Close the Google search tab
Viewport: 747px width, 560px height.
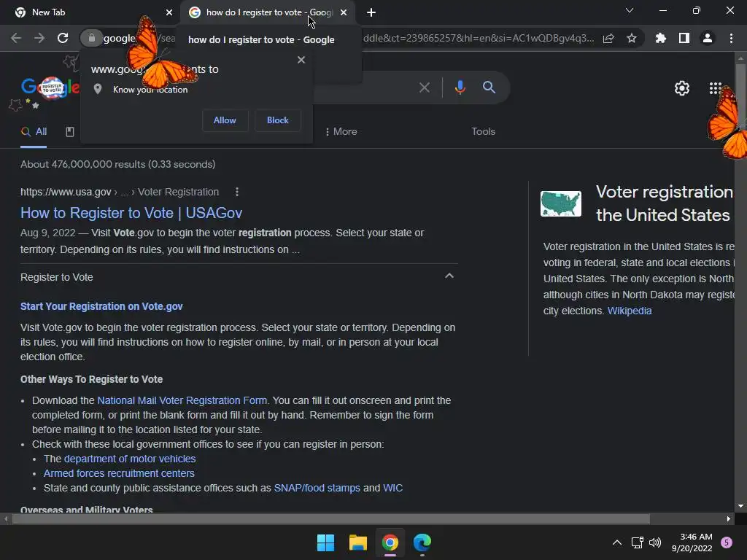pyautogui.click(x=344, y=12)
